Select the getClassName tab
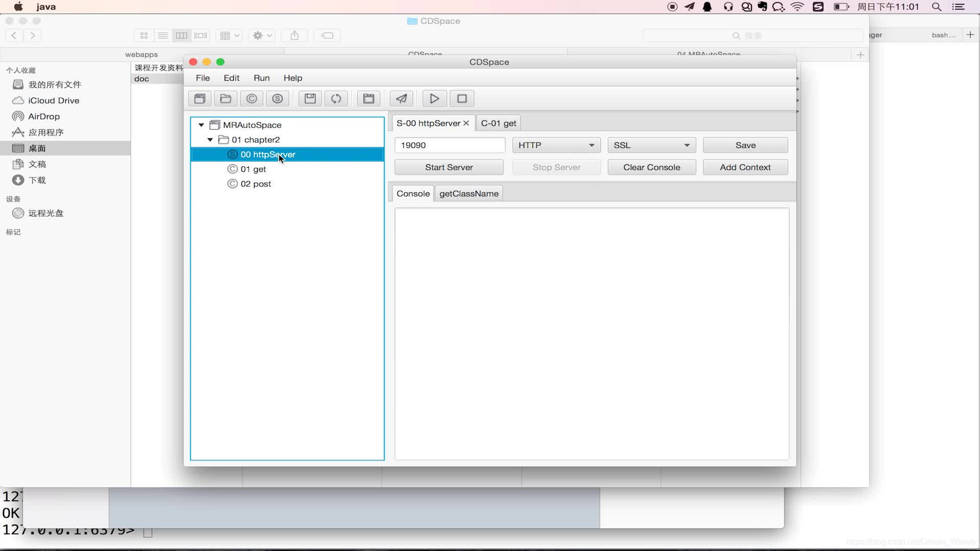The image size is (980, 551). tap(469, 193)
